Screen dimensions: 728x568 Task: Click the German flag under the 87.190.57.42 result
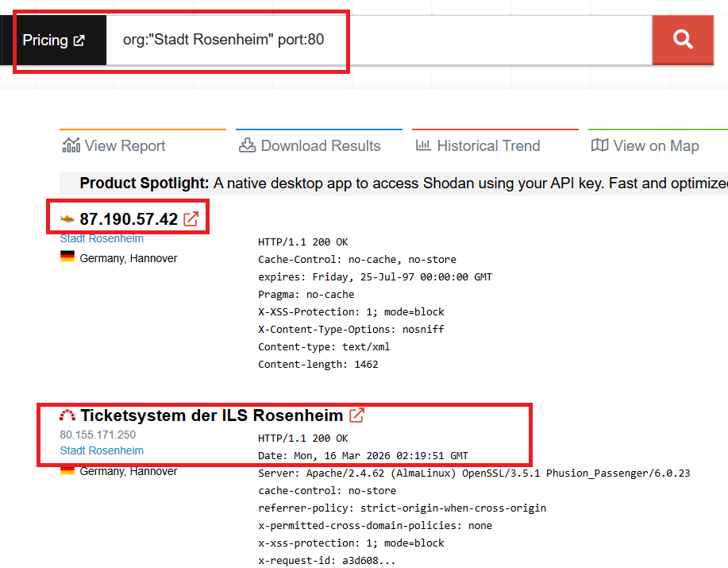[67, 257]
